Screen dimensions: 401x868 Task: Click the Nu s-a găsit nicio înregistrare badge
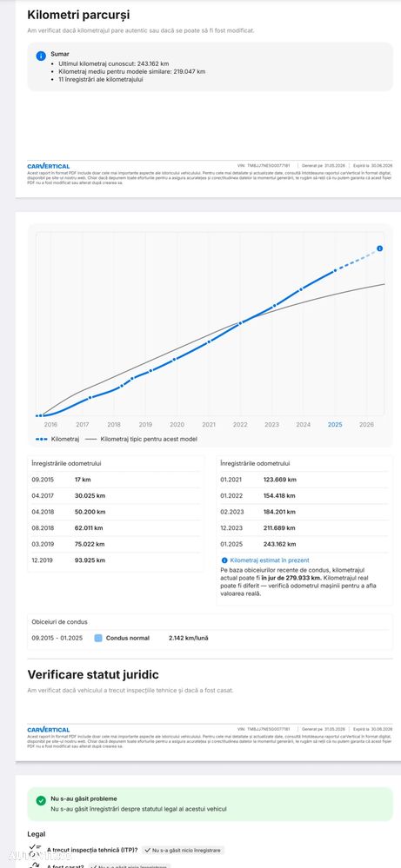(184, 849)
